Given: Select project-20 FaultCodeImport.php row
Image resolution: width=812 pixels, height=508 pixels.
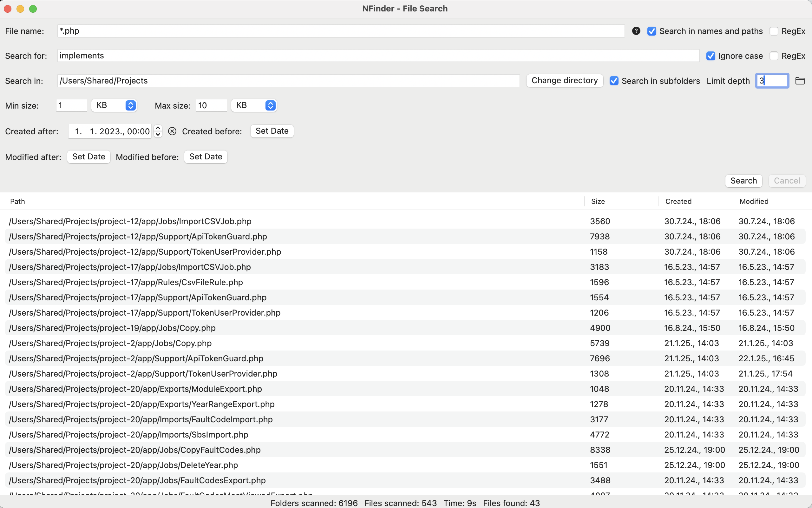Looking at the screenshot, I should tap(405, 419).
